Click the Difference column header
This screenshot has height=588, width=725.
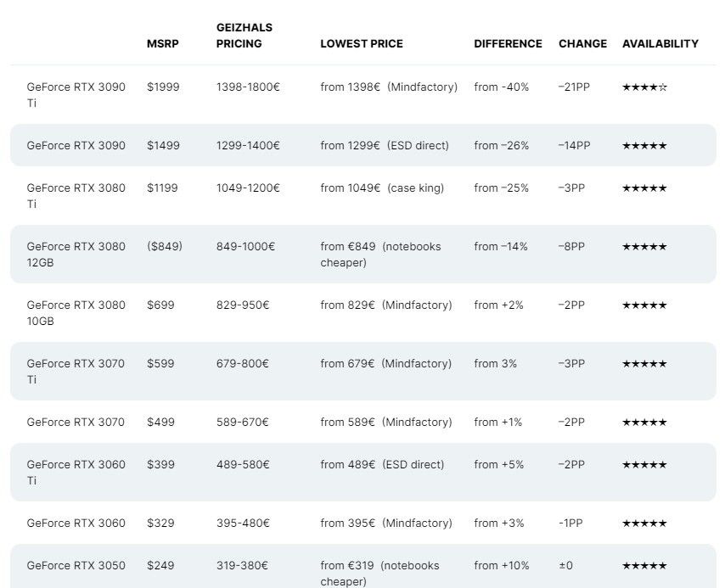(x=508, y=43)
